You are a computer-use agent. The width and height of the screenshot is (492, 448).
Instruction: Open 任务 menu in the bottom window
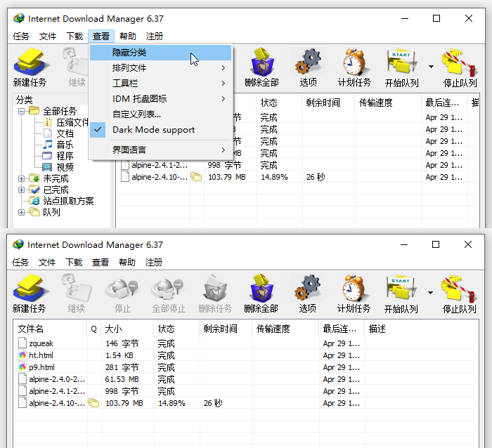pyautogui.click(x=20, y=263)
